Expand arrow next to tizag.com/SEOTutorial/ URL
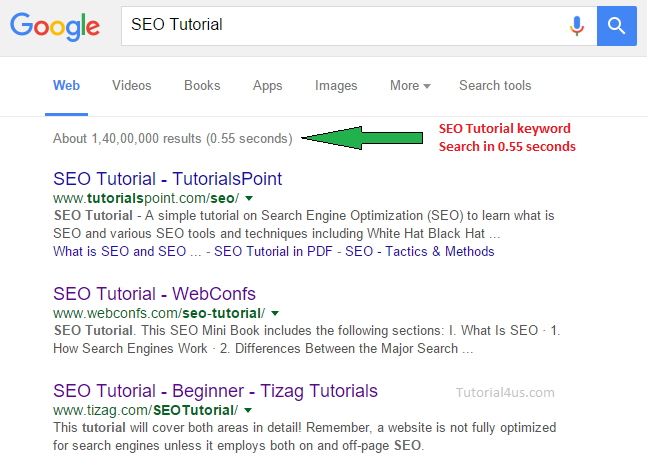This screenshot has height=471, width=648. (x=248, y=411)
